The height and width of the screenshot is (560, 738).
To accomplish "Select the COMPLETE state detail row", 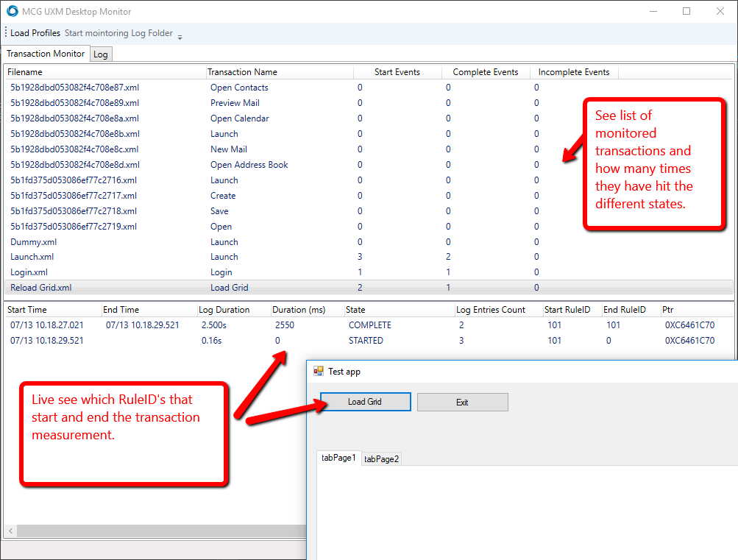I will 369,325.
